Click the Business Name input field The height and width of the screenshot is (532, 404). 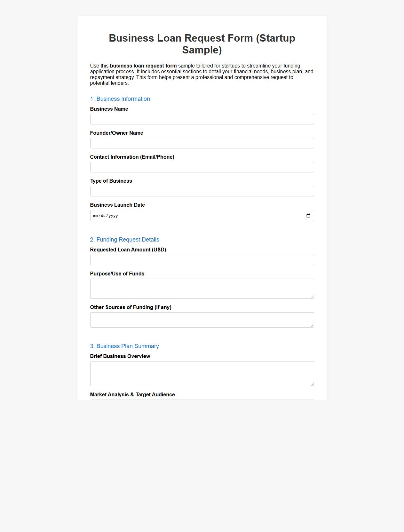coord(202,119)
